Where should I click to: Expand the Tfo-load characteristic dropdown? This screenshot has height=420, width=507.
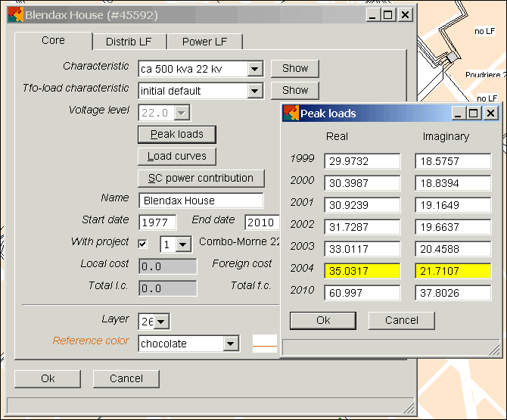pyautogui.click(x=255, y=91)
